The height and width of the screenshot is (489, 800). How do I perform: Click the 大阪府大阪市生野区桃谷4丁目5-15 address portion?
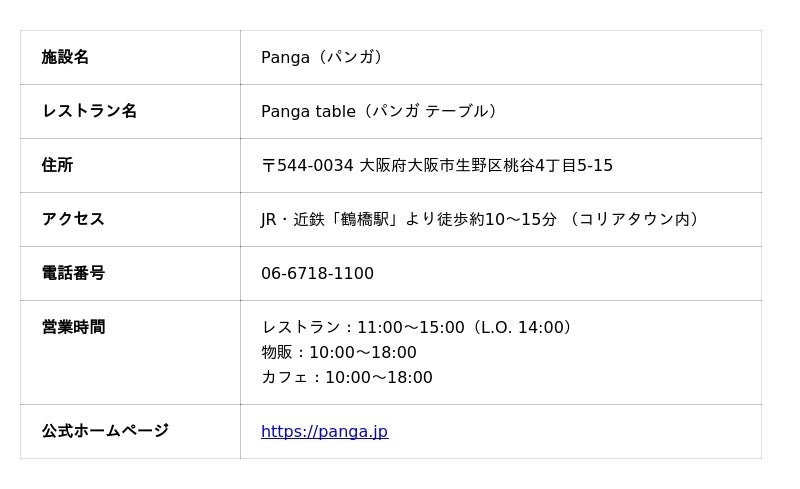pos(486,166)
